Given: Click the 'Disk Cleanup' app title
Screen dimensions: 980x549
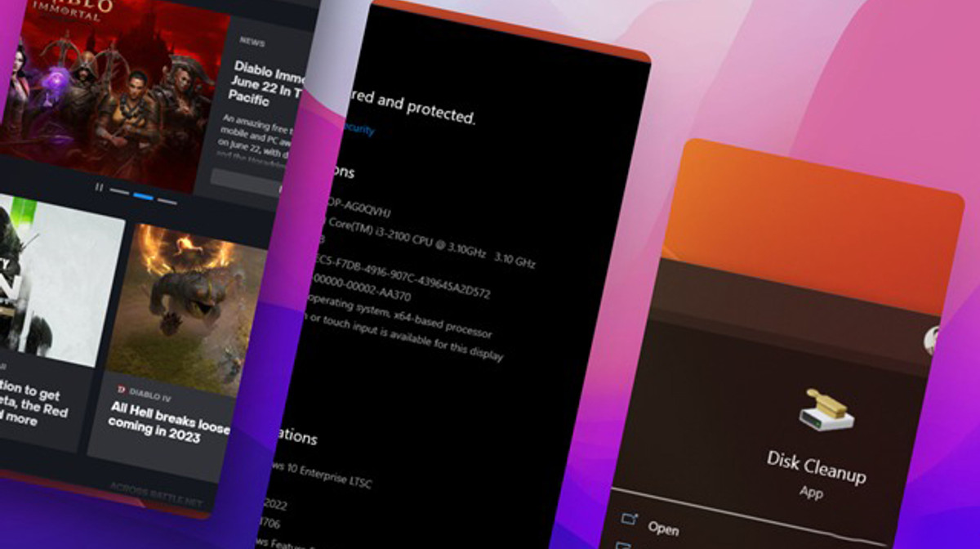Looking at the screenshot, I should [817, 466].
